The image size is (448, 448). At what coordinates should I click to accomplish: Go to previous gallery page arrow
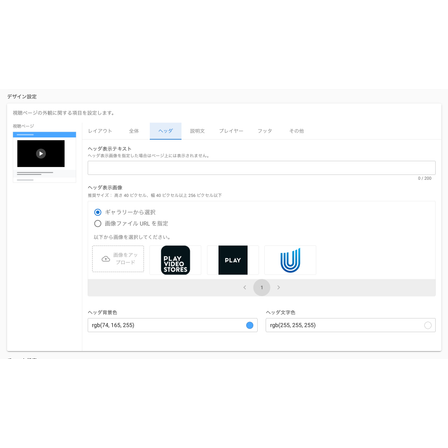(x=245, y=287)
